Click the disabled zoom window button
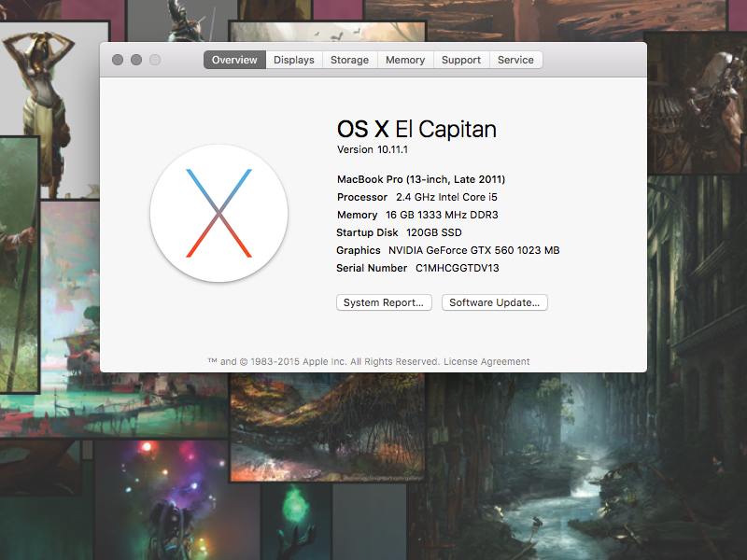Image resolution: width=747 pixels, height=560 pixels. point(155,60)
